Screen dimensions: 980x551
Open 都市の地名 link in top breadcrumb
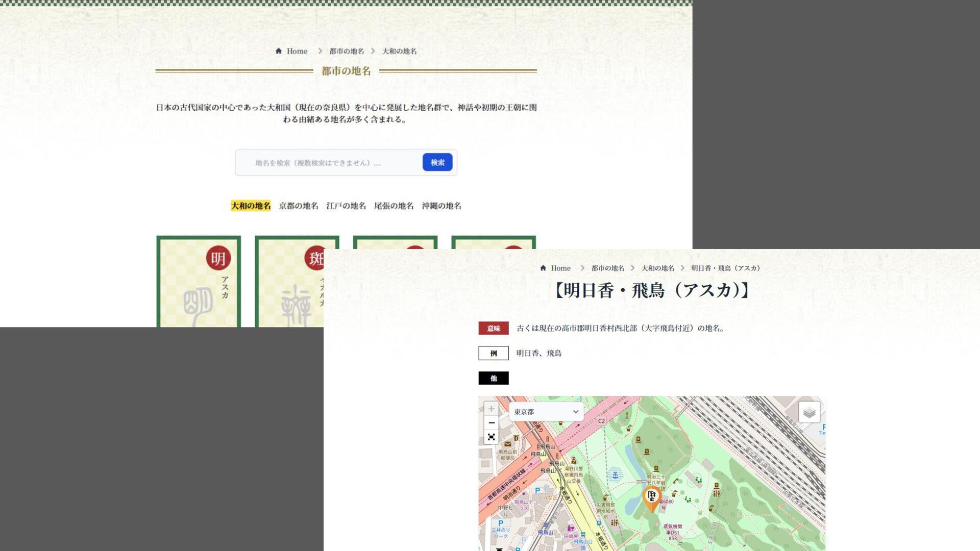point(347,51)
